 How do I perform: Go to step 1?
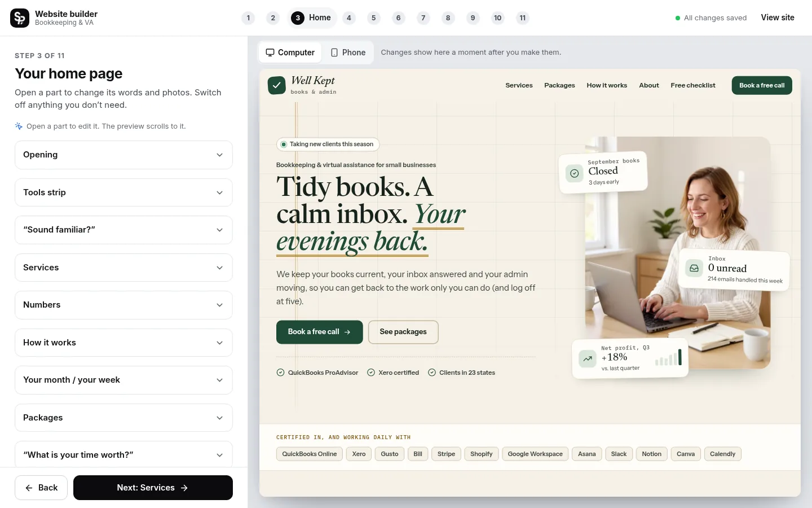(x=248, y=18)
